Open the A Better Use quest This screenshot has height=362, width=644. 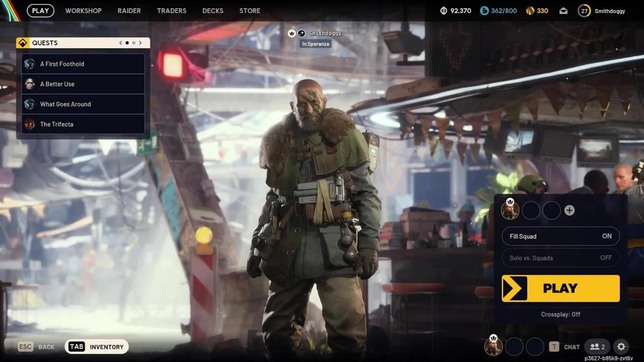click(x=83, y=84)
